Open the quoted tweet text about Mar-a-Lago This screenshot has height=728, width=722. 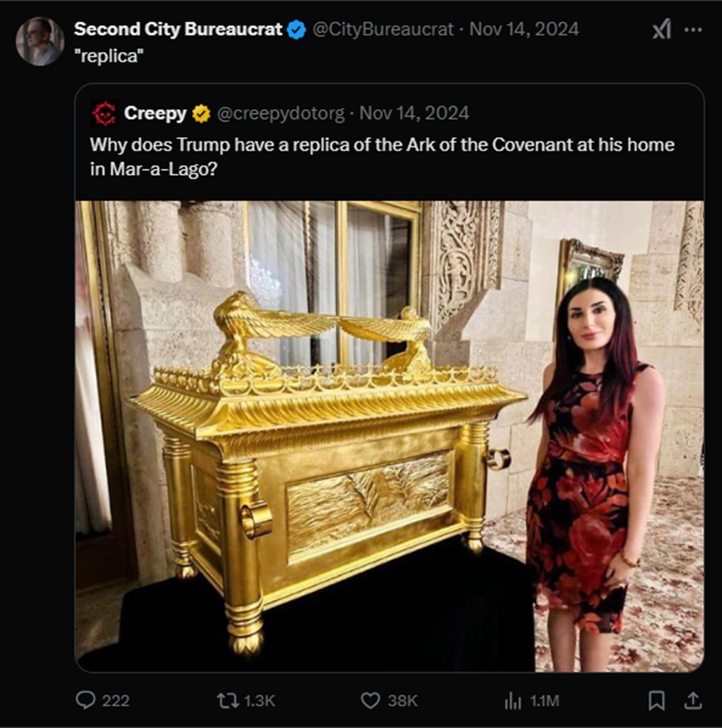coord(382,157)
